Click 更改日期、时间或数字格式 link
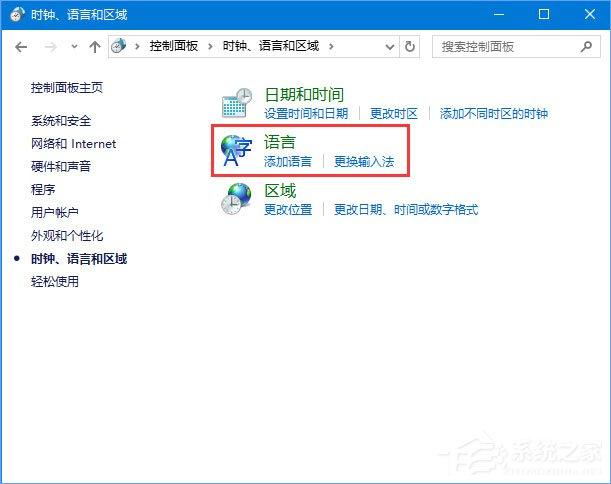Screen dimensions: 611x484 pos(406,210)
